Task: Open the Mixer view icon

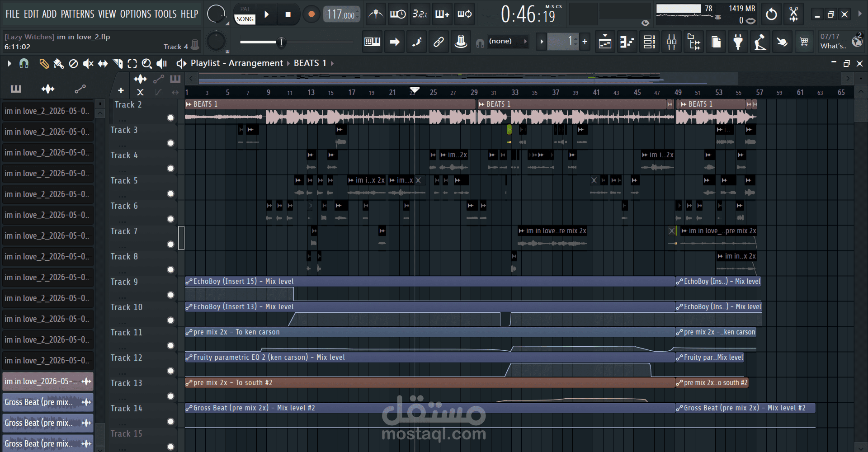Action: [x=671, y=42]
